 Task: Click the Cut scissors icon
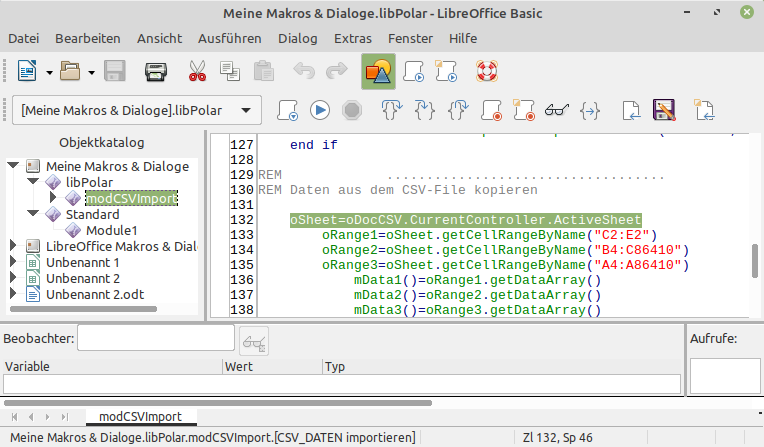tap(197, 72)
